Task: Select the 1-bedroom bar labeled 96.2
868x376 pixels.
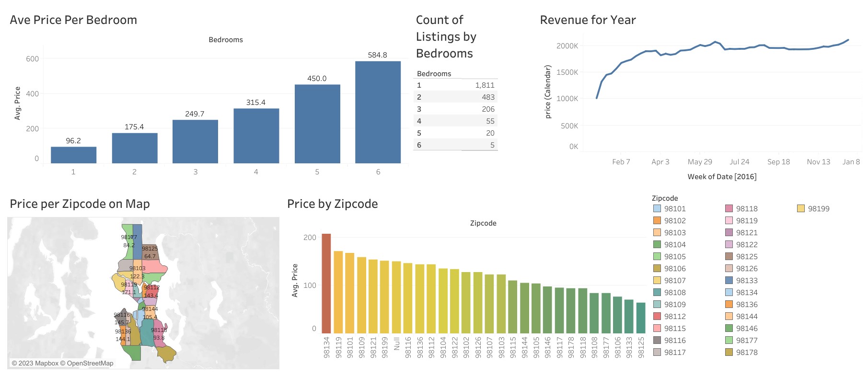Action: click(x=73, y=155)
